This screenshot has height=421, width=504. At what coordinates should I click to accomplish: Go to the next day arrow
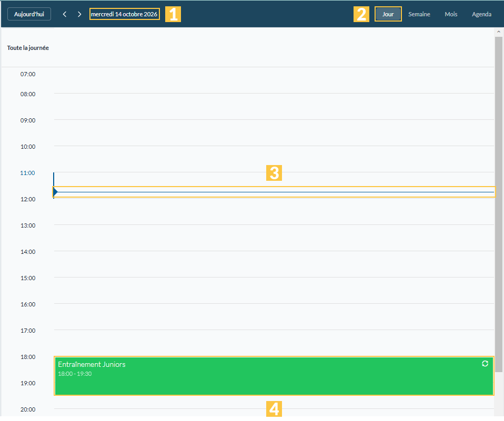pos(79,14)
